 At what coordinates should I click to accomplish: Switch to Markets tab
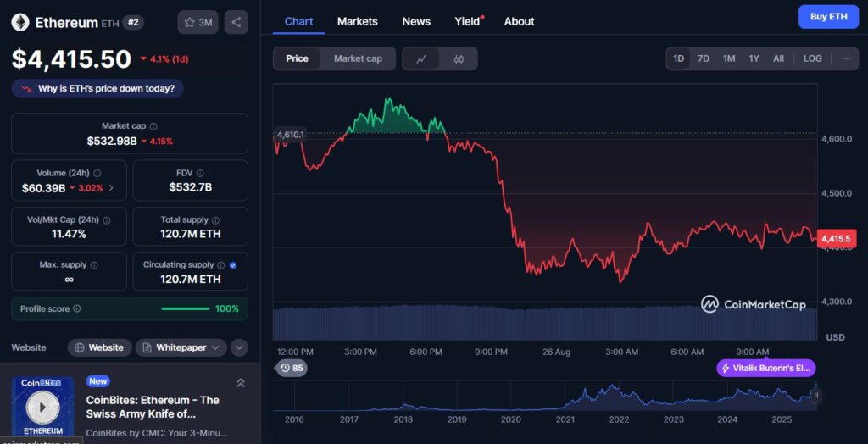(x=358, y=21)
